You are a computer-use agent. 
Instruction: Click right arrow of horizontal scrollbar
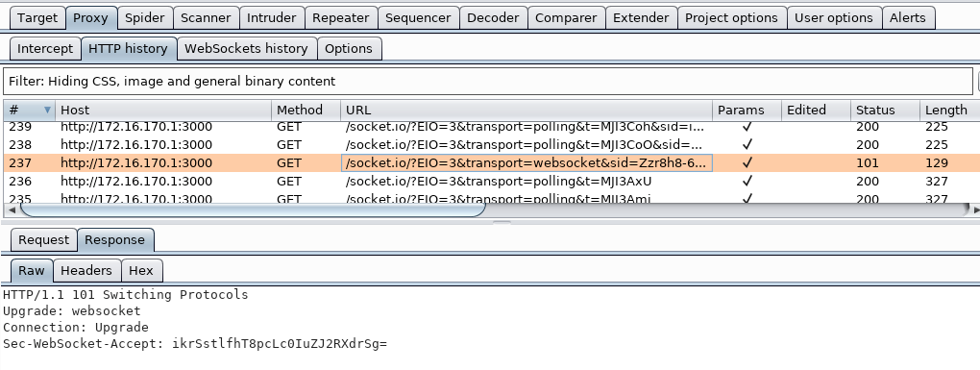[x=975, y=210]
